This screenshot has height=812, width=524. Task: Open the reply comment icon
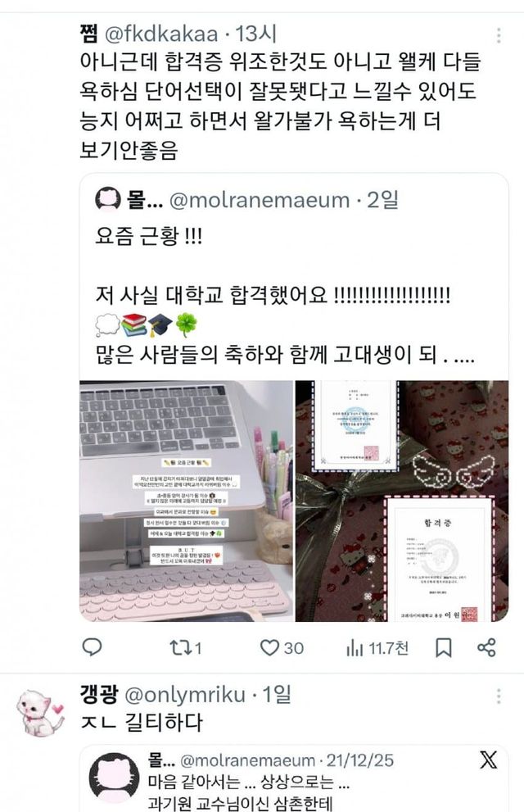[92, 647]
